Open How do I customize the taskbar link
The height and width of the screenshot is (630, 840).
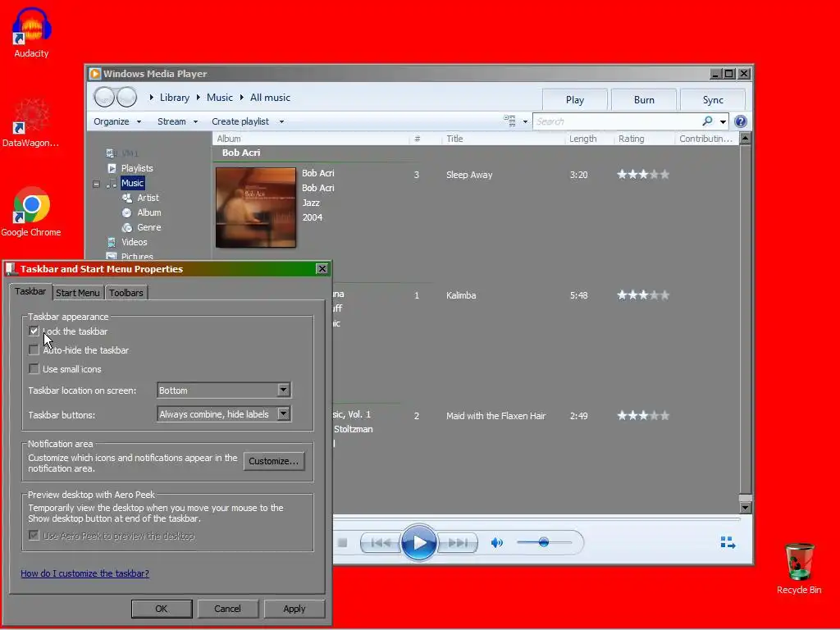point(84,573)
